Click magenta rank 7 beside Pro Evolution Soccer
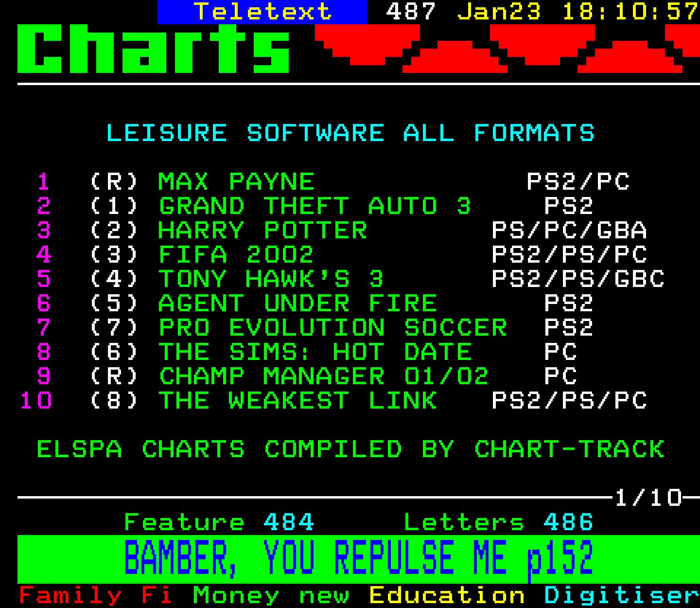 (x=44, y=328)
